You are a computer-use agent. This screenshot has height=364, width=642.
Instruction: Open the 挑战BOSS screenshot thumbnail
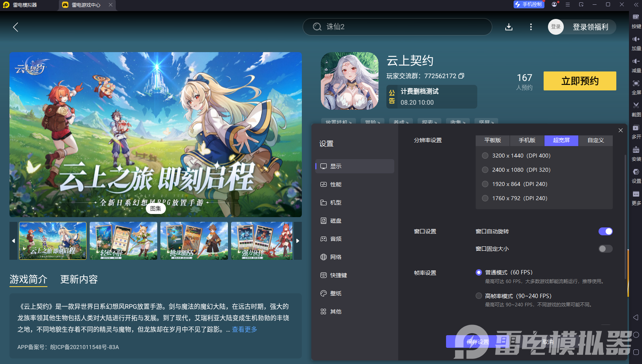point(194,241)
